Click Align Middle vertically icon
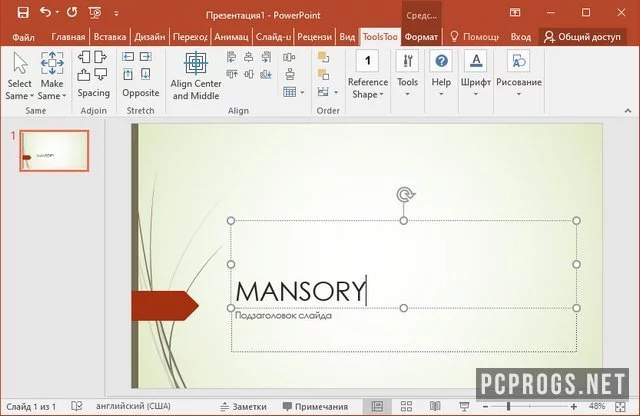640x416 pixels. [249, 74]
